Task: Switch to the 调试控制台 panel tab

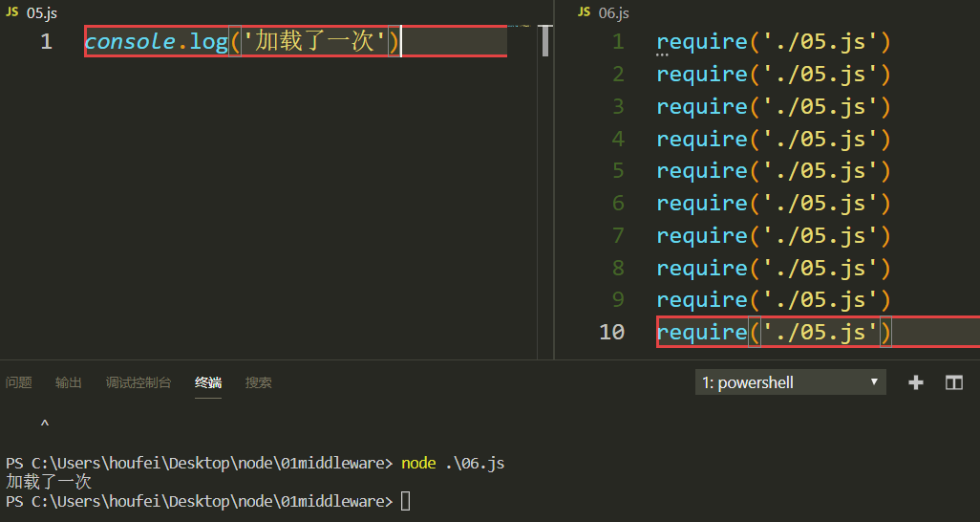Action: (x=138, y=382)
